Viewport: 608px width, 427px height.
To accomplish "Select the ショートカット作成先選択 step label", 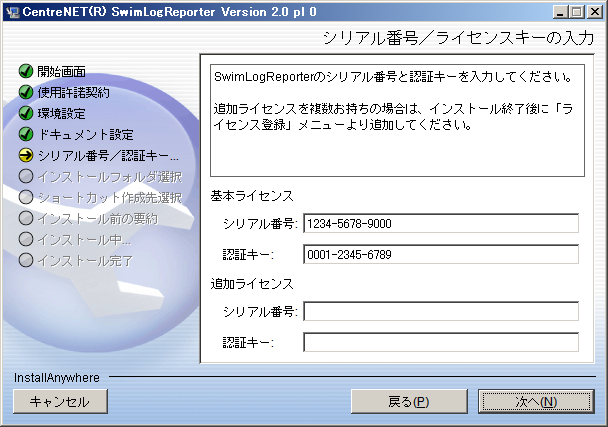I will coord(110,197).
